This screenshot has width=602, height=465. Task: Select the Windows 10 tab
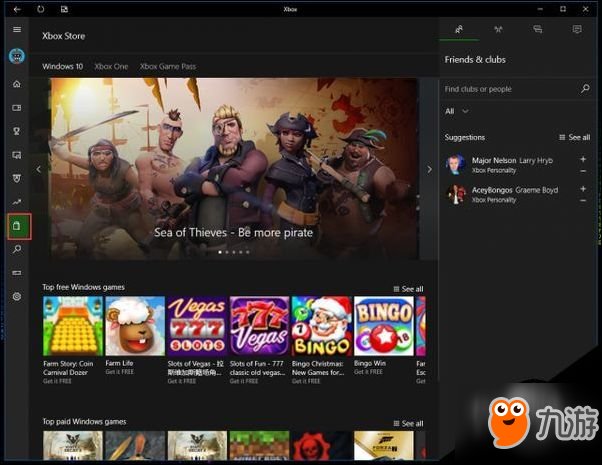coord(63,66)
